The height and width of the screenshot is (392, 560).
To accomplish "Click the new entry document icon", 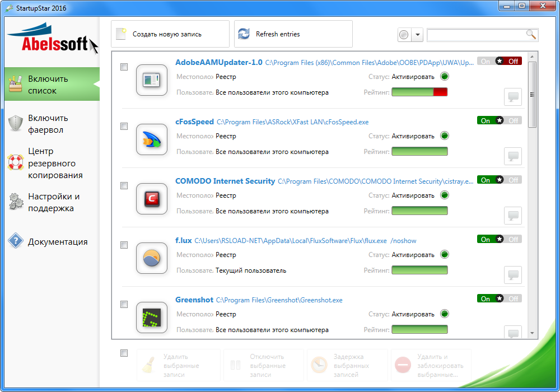I will tap(122, 34).
